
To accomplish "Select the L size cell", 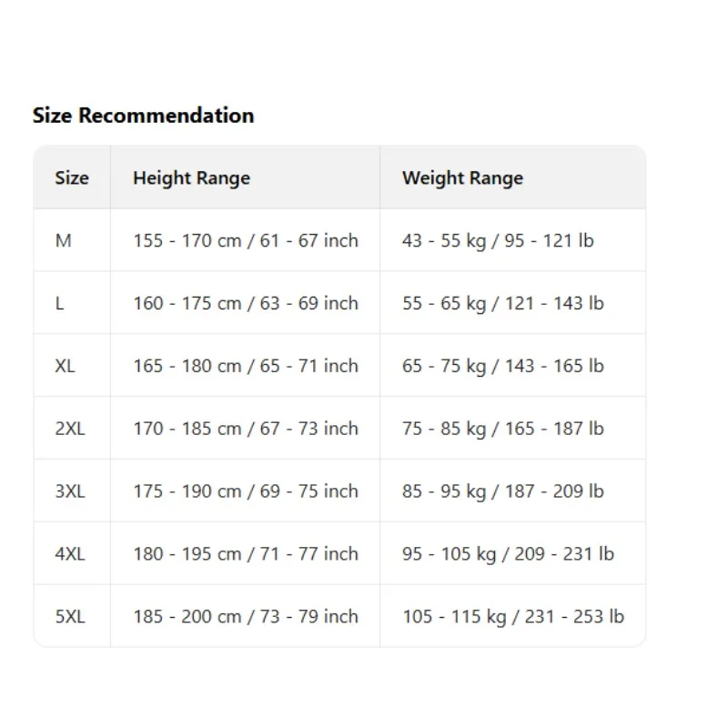I will 60,303.
